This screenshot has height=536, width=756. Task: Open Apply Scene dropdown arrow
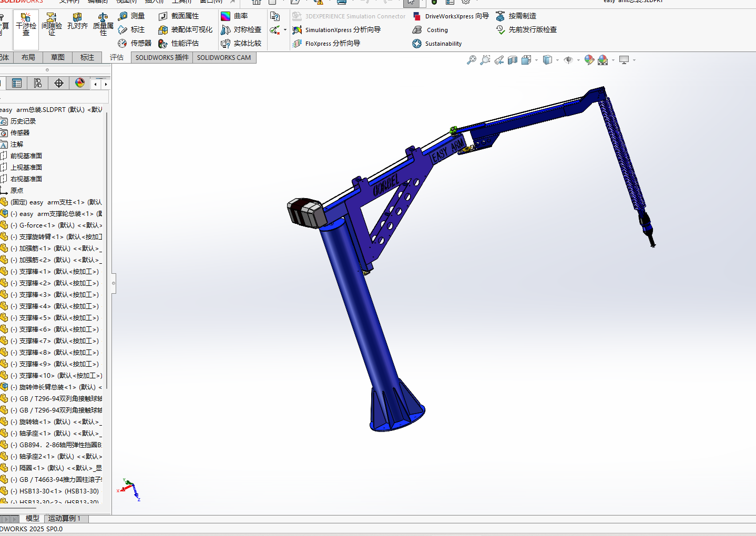[613, 60]
